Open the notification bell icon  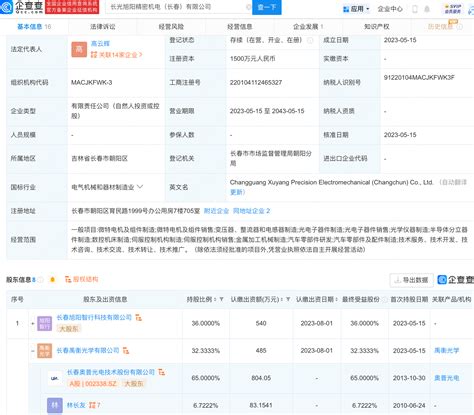(x=427, y=9)
